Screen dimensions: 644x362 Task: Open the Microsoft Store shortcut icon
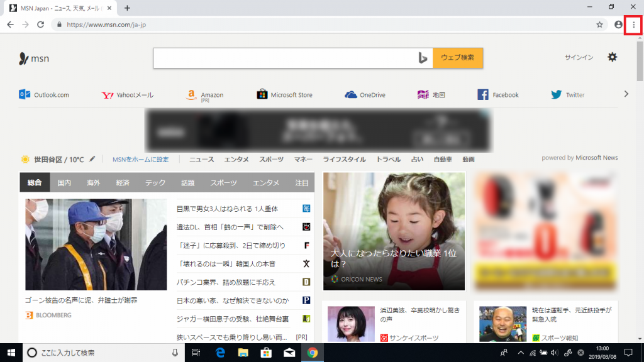pos(262,94)
